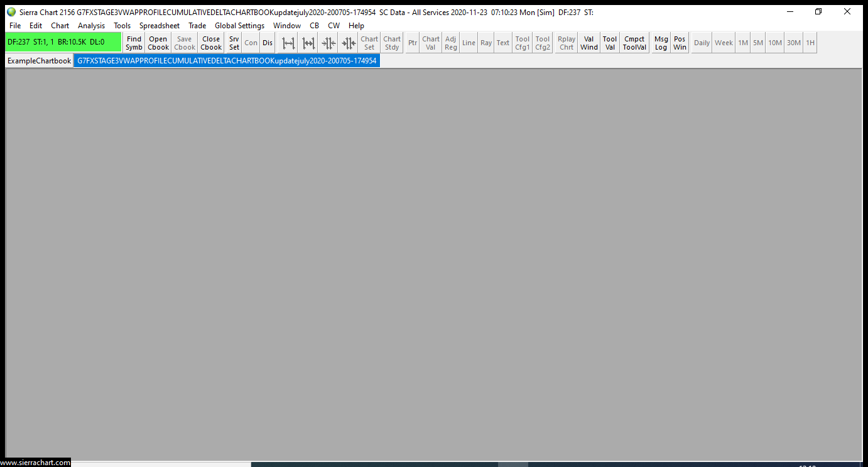Open the Pos Win window

pos(680,43)
